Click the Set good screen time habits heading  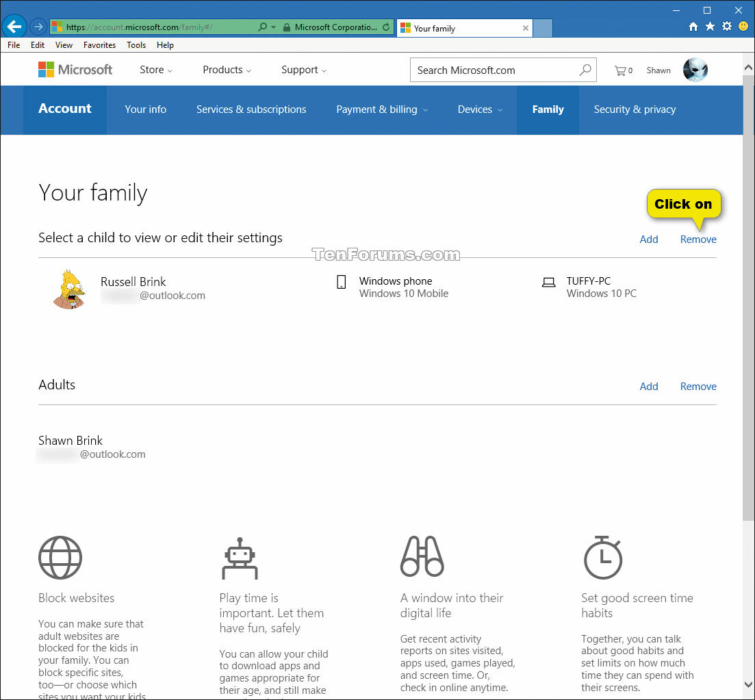click(x=637, y=605)
